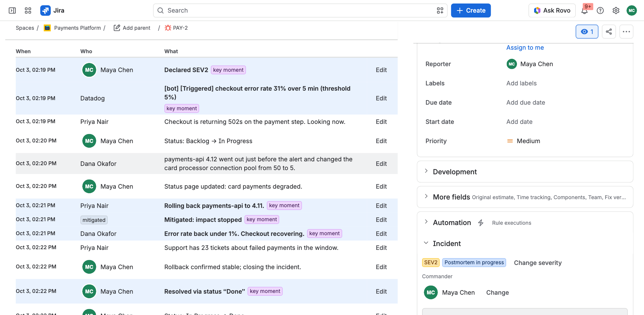The width and height of the screenshot is (644, 315).
Task: Open the search filter icon in search bar
Action: click(x=440, y=10)
